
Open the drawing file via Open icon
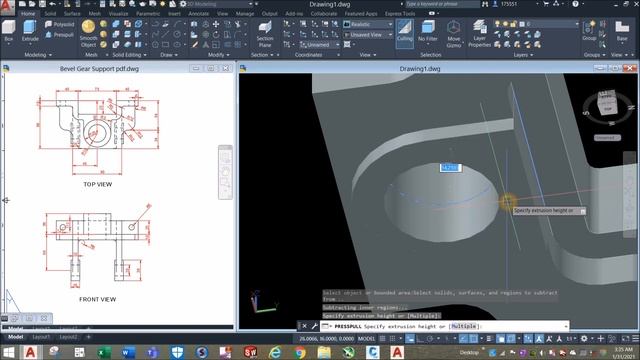(32, 4)
